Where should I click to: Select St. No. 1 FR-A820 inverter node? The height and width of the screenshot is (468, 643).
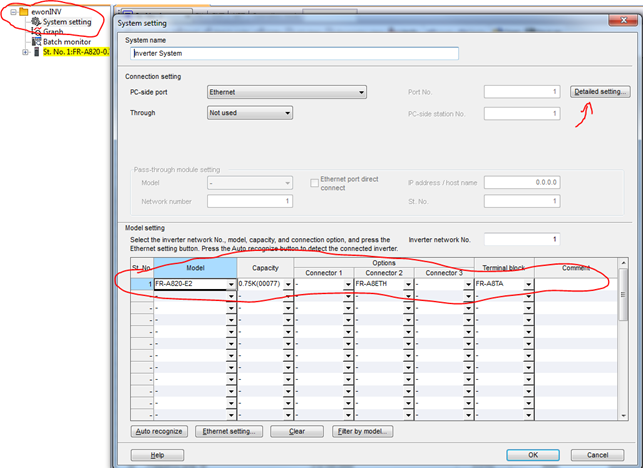[x=76, y=52]
